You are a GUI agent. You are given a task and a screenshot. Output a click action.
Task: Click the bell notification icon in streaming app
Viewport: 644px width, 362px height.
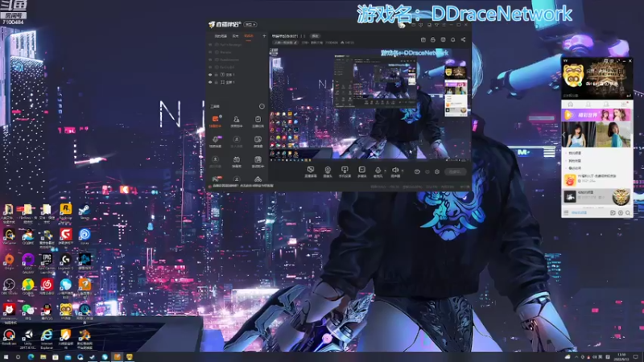tap(452, 39)
